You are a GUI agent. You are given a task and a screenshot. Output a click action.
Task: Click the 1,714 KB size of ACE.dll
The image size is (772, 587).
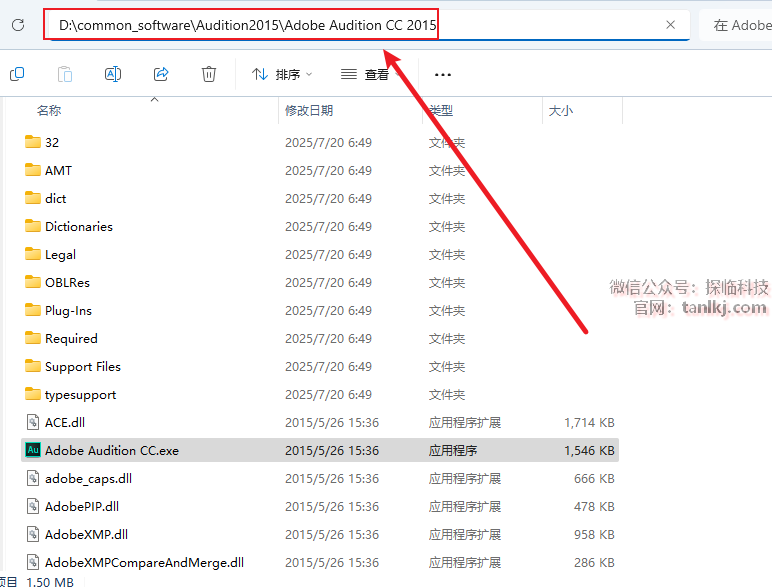pyautogui.click(x=589, y=423)
